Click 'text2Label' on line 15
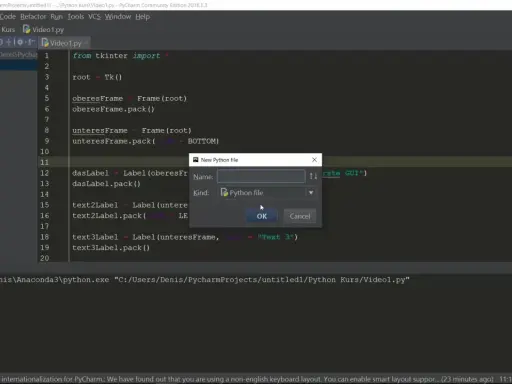This screenshot has width=512, height=384. 95,205
